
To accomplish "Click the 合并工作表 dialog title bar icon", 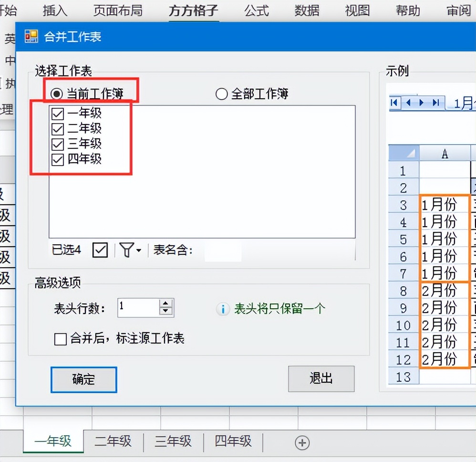I will pyautogui.click(x=32, y=36).
